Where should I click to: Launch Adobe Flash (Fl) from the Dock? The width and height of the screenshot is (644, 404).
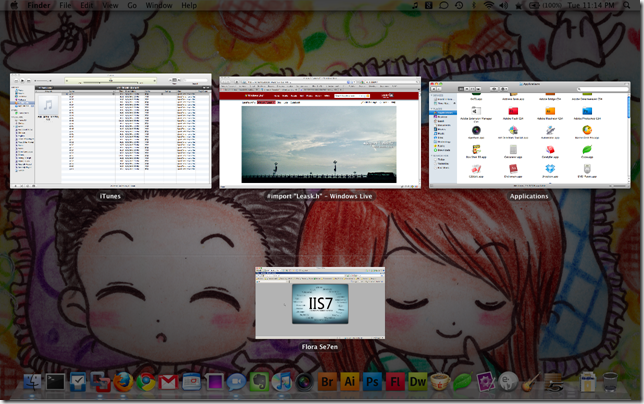[x=395, y=382]
